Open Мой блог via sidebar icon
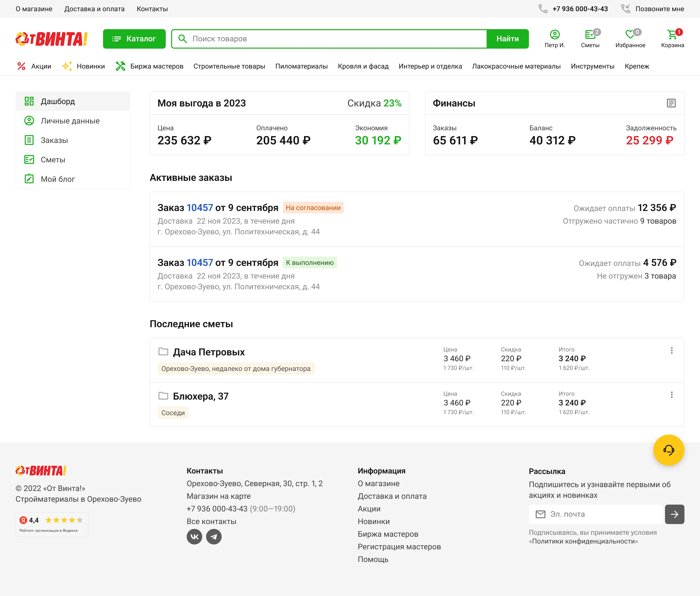This screenshot has height=596, width=700. tap(30, 179)
